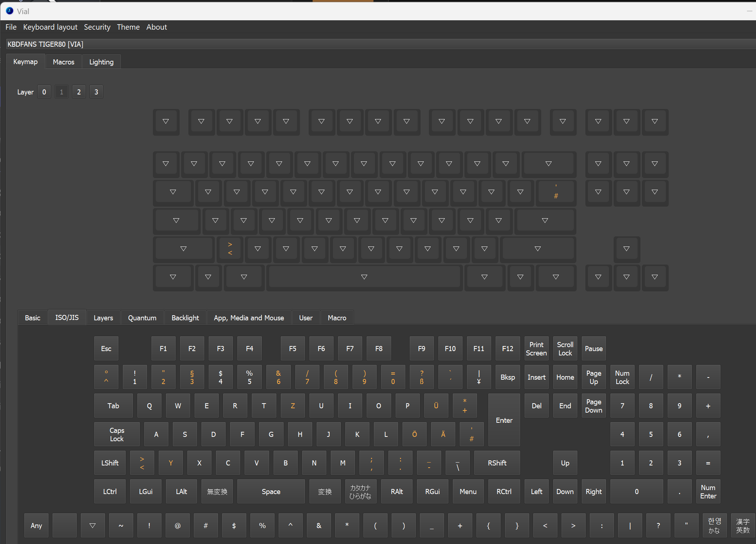The height and width of the screenshot is (544, 756).
Task: Pick the Print Screen keycode
Action: tap(536, 348)
